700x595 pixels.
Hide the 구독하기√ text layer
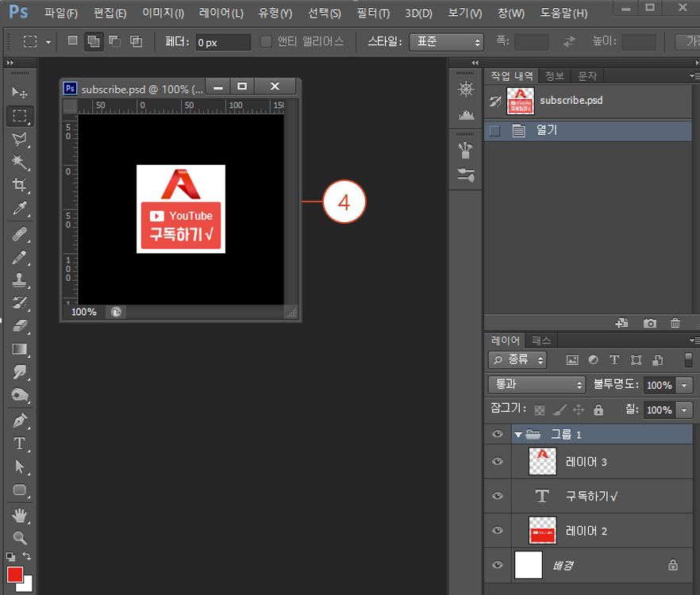[x=498, y=496]
